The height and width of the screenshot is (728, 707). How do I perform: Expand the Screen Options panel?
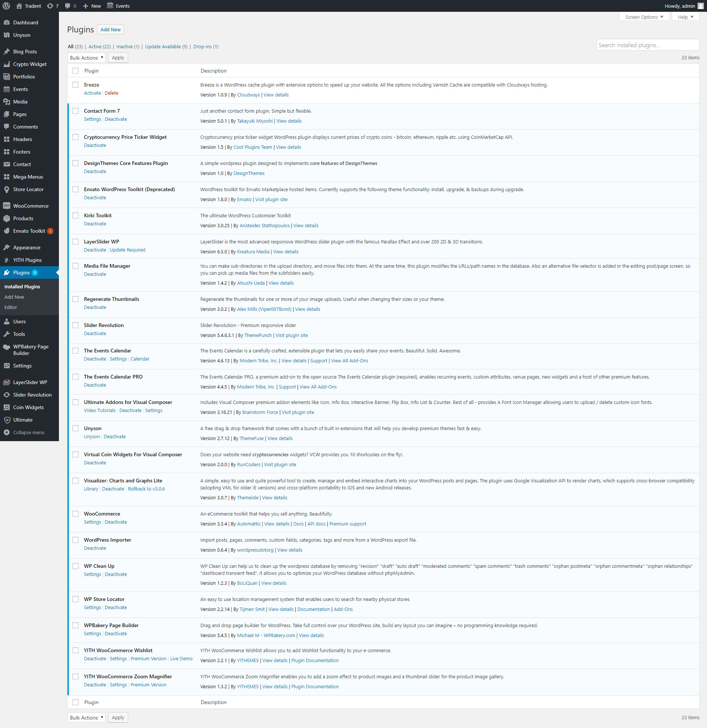click(644, 17)
